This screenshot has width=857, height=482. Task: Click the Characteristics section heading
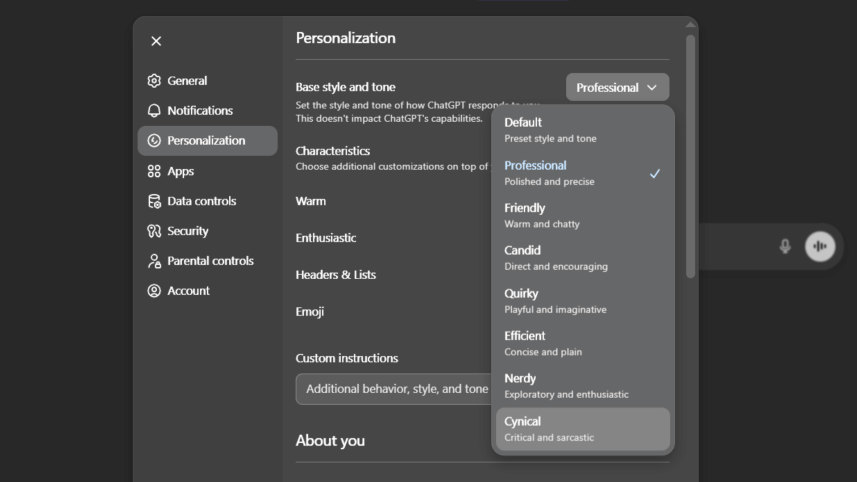(x=333, y=151)
